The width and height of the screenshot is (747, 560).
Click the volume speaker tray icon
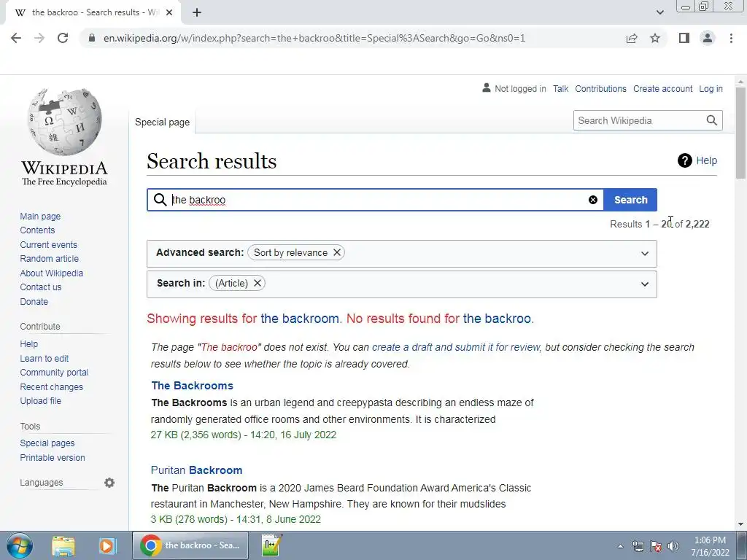click(673, 546)
